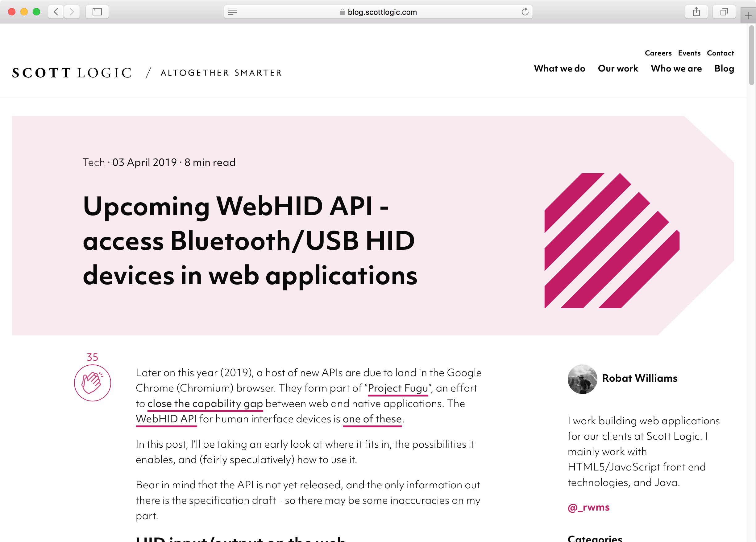Viewport: 756px width, 542px height.
Task: Open a new tab with the plus button
Action: (748, 16)
